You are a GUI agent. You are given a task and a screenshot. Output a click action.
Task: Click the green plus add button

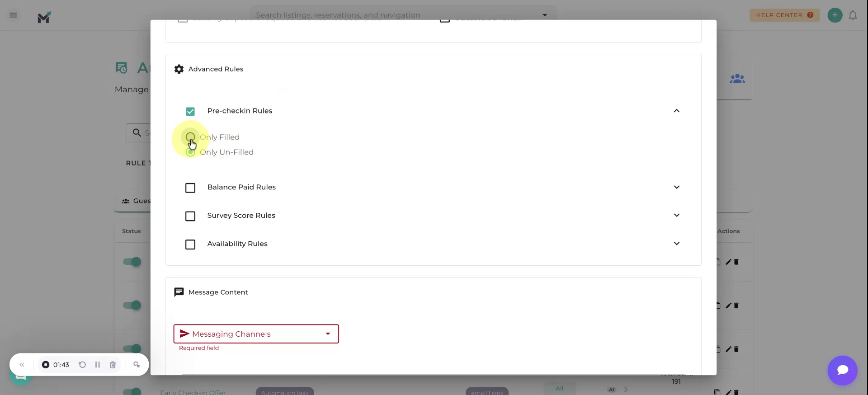coord(835,15)
